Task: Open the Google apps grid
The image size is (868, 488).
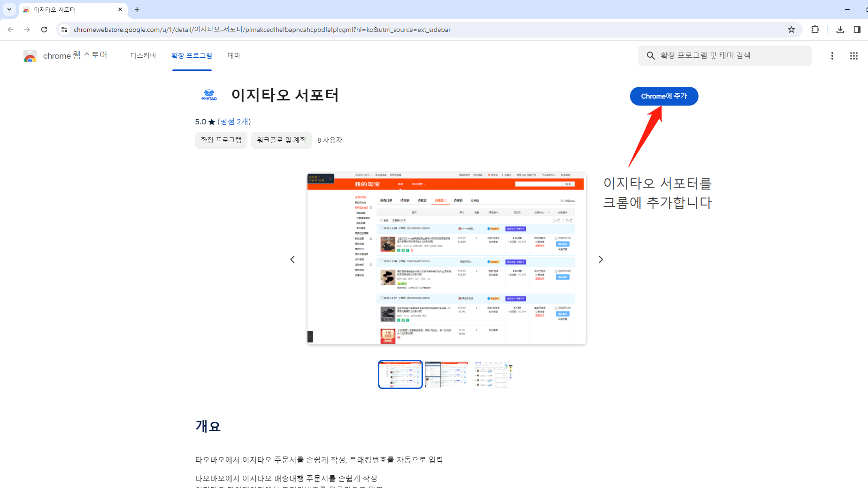Action: [x=854, y=56]
